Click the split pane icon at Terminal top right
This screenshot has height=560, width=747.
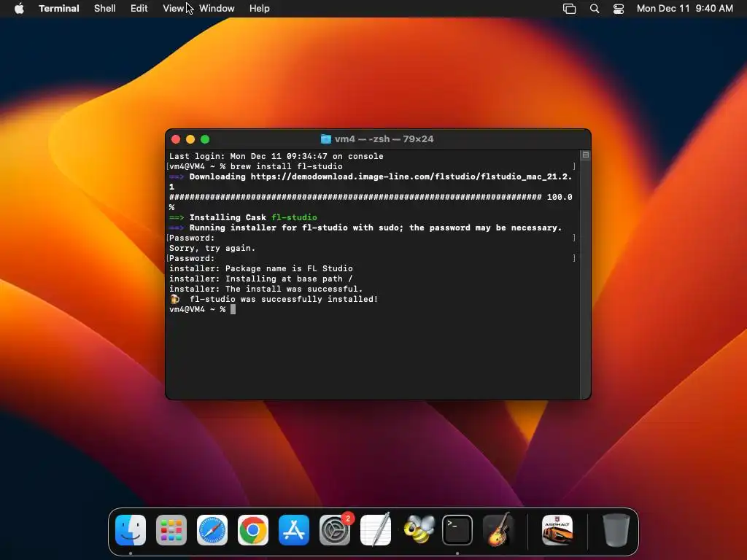[x=586, y=155]
